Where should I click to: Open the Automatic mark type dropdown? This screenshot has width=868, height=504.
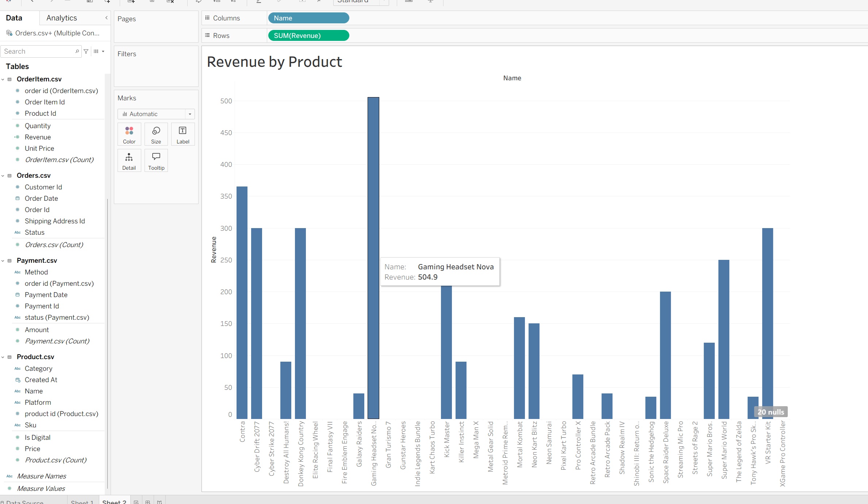tap(189, 114)
